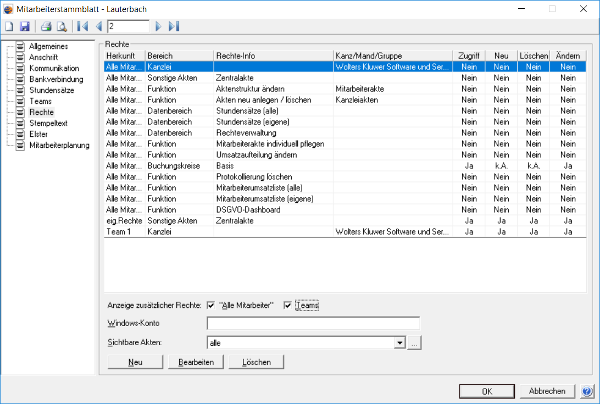Select the Mitarbeiterumsatzliste (eigene) row
This screenshot has width=600, height=404.
[345, 199]
